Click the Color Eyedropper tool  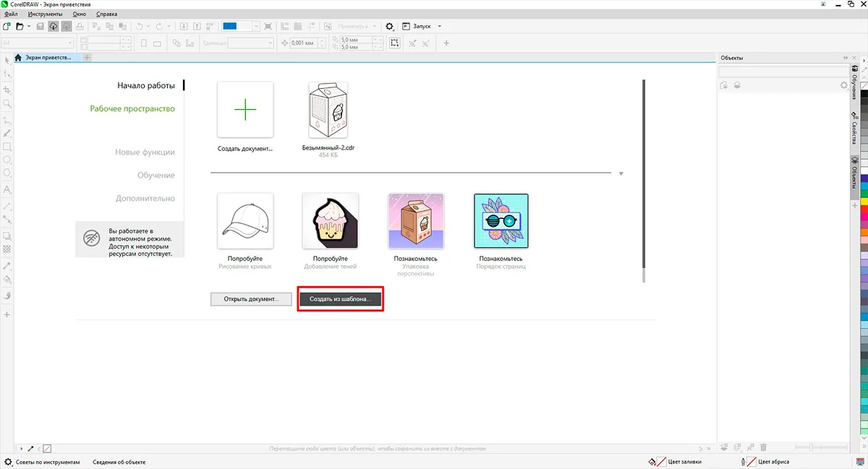click(7, 266)
